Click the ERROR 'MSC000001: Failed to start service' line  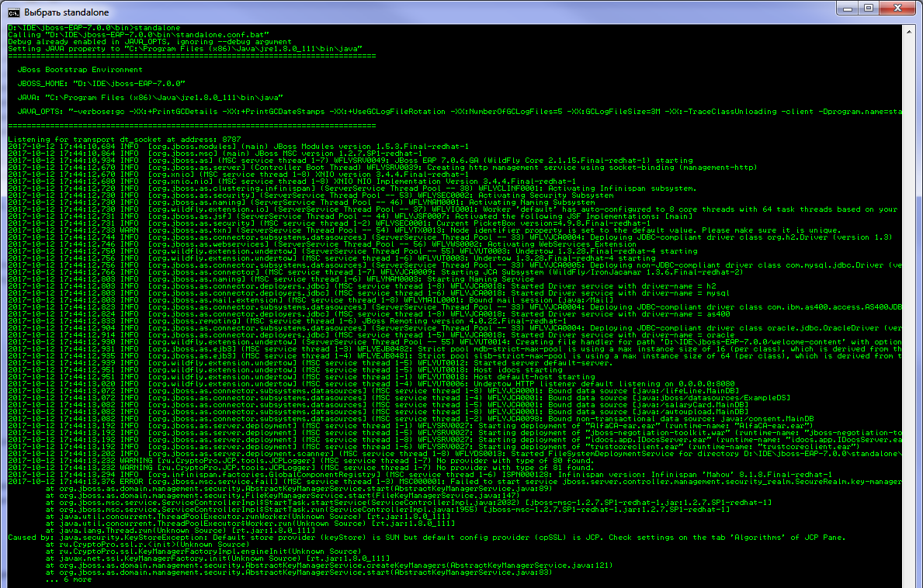(x=454, y=483)
